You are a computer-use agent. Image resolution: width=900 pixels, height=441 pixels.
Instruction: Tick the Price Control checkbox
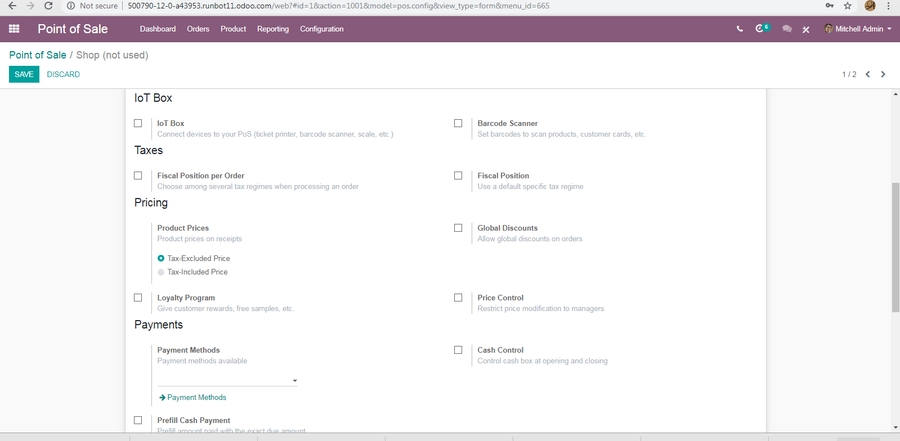(458, 297)
